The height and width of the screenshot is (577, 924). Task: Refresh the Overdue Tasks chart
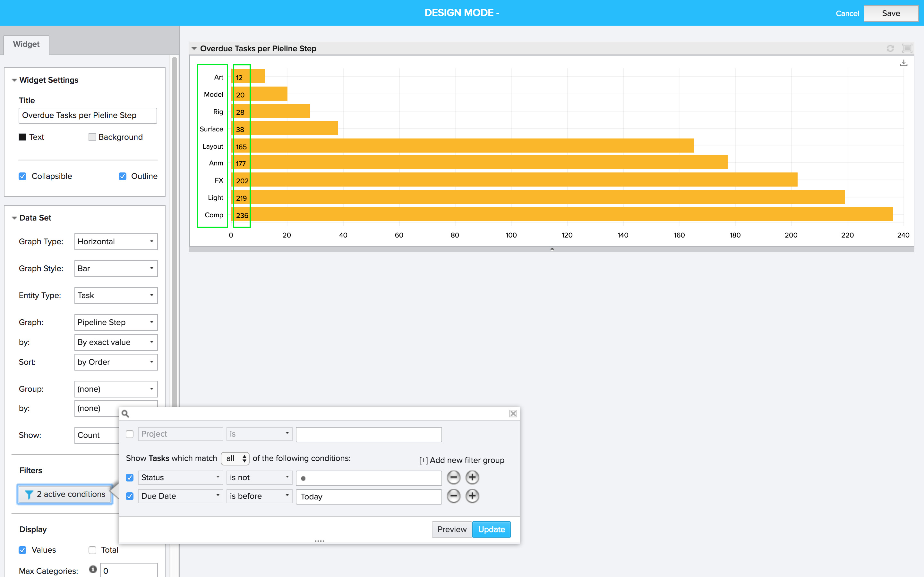tap(890, 48)
